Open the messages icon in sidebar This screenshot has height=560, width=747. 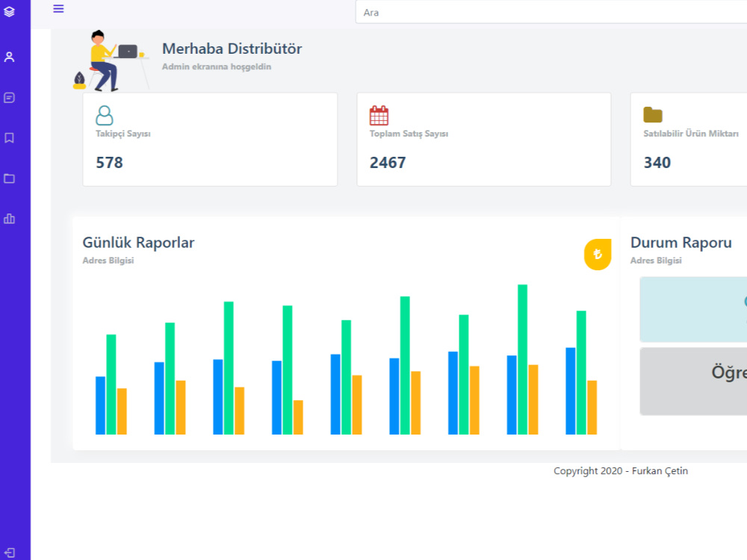coord(9,98)
